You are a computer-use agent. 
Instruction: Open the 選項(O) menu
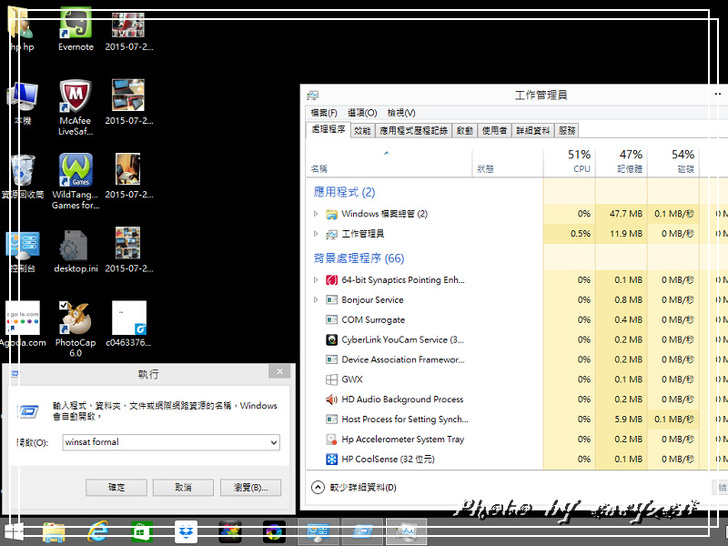pyautogui.click(x=360, y=113)
